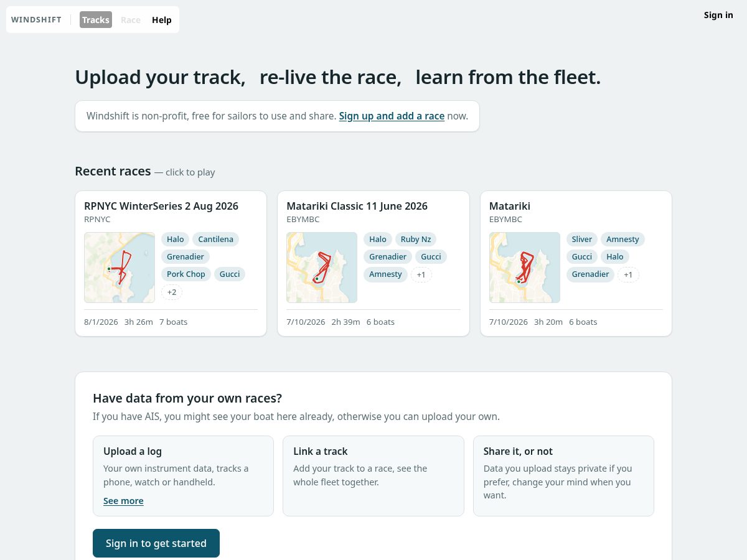
Task: Expand +1 tag in Matariki Classic card
Action: point(421,274)
